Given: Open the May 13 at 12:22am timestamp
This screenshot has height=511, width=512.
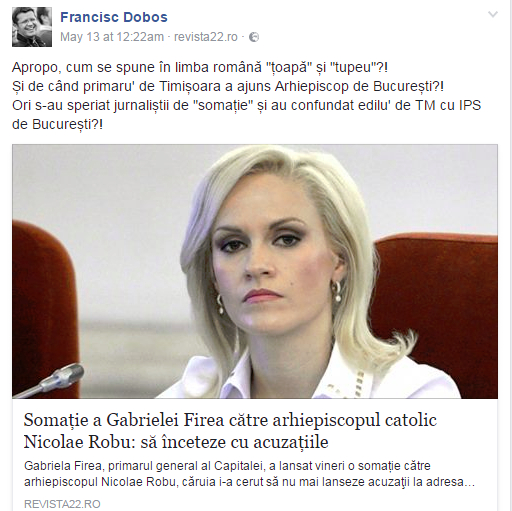Looking at the screenshot, I should 112,37.
